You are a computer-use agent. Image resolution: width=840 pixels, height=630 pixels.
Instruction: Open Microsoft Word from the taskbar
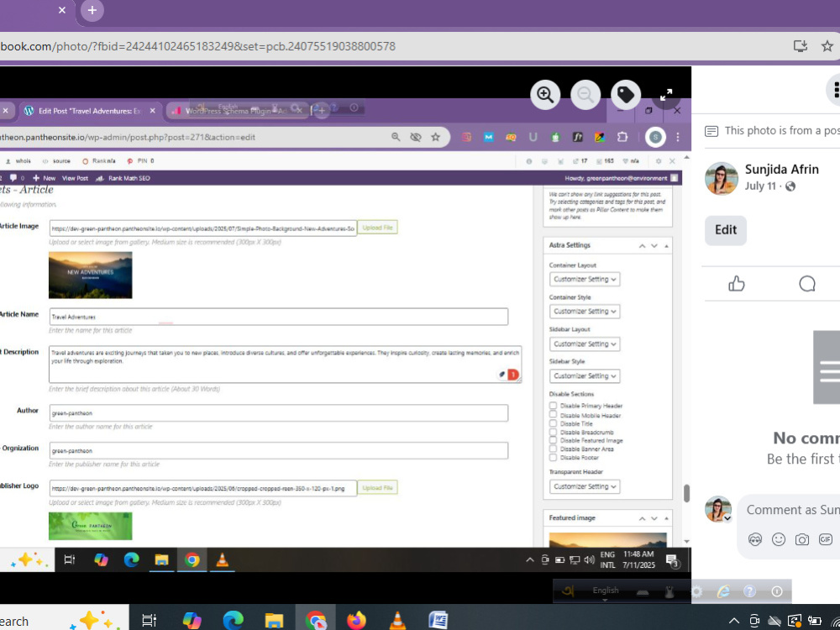click(438, 621)
